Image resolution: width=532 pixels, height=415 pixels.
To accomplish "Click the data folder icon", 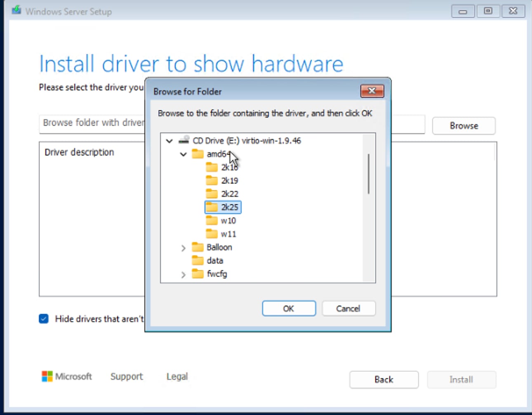I will (198, 260).
